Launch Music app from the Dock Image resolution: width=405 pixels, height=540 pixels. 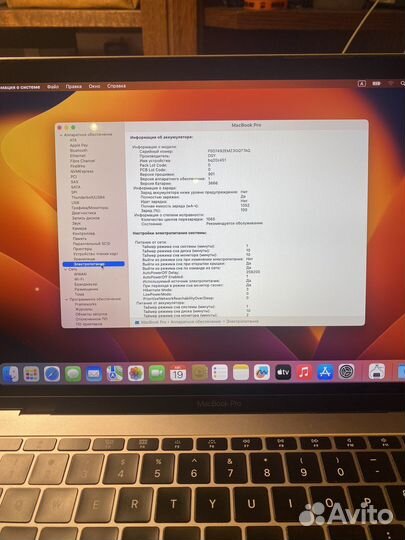(304, 372)
